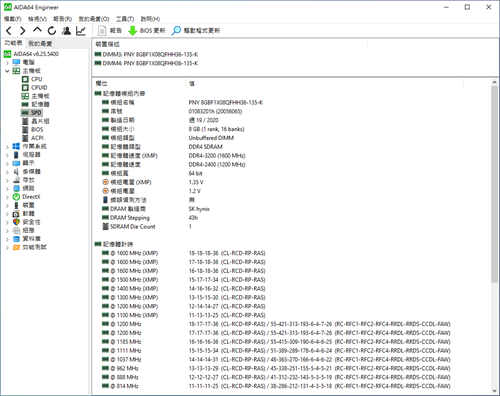
Task: Select the DIMM4 PNY device row
Action: click(x=146, y=63)
